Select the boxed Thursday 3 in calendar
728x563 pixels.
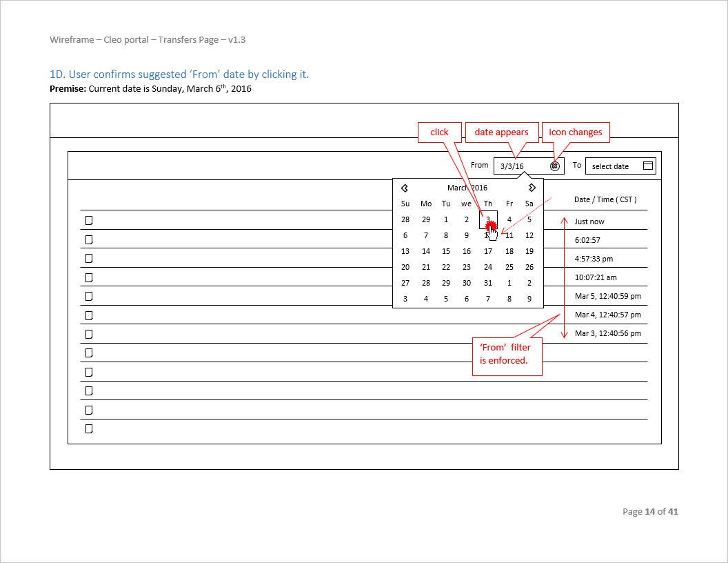pos(488,219)
